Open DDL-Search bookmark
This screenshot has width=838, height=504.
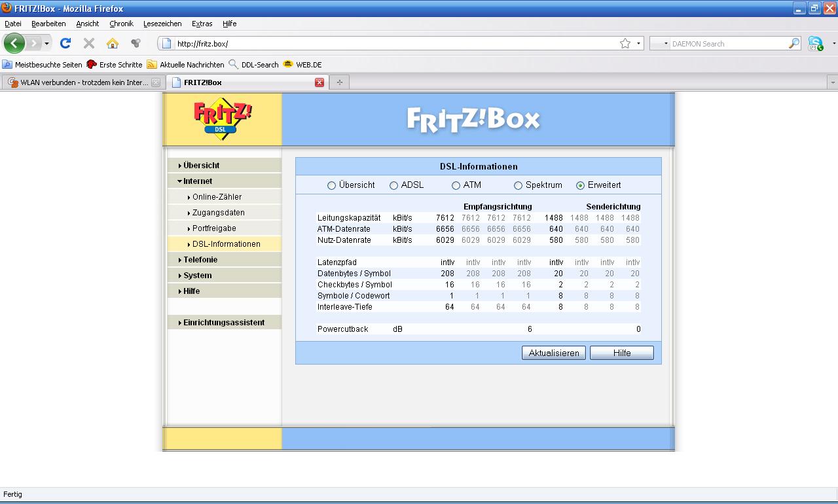[x=253, y=65]
